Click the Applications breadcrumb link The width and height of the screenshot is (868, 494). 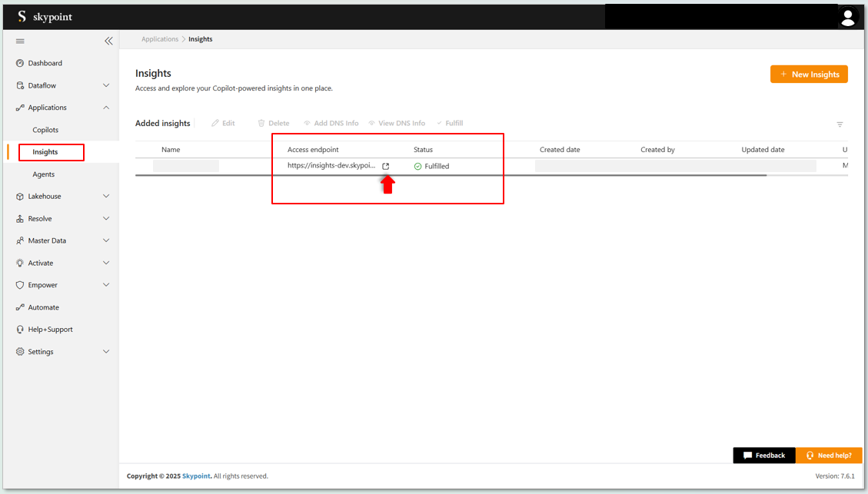(x=159, y=39)
